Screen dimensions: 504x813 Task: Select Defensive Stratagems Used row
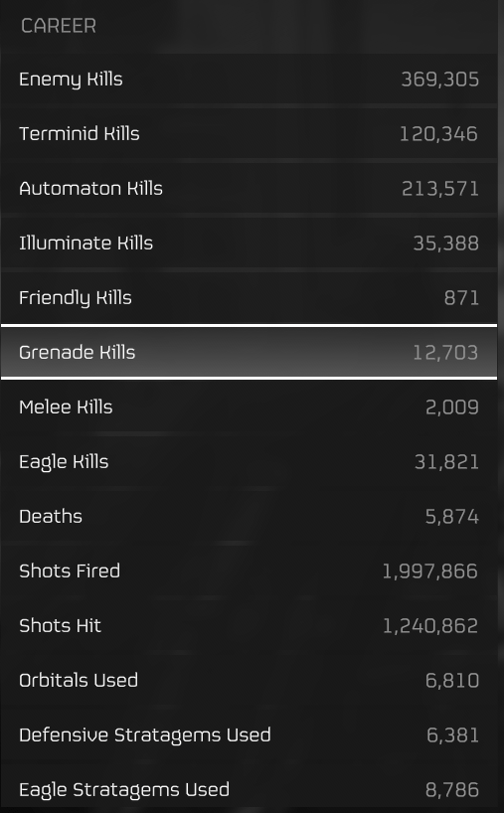click(x=249, y=735)
